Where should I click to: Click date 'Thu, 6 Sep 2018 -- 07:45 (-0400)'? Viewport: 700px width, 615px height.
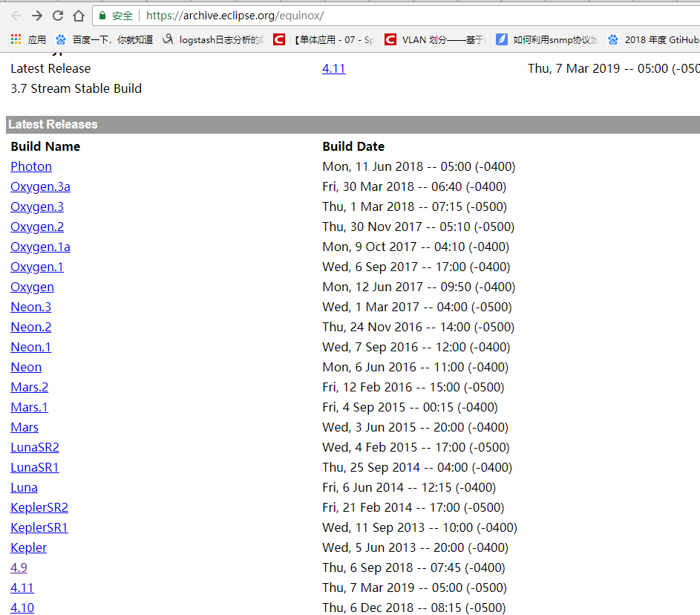[x=414, y=567]
